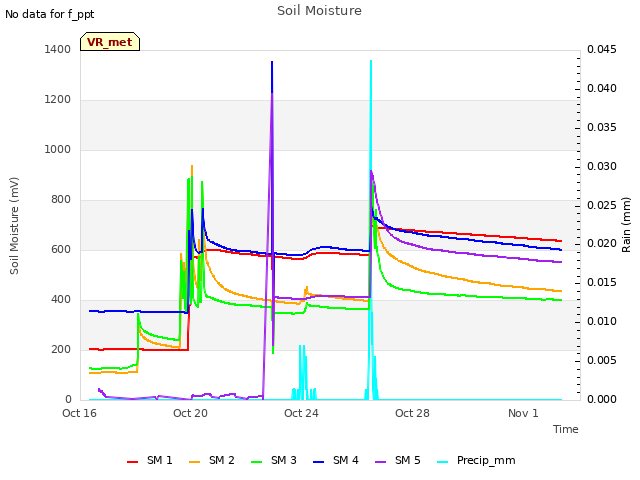Click the 0.040 right axis value
Image resolution: width=640 pixels, height=480 pixels.
click(x=602, y=89)
